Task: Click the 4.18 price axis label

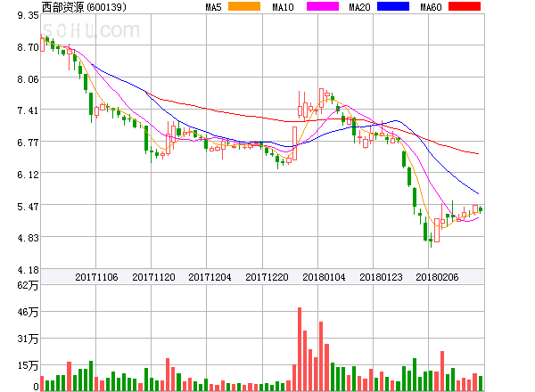Action: (x=28, y=270)
